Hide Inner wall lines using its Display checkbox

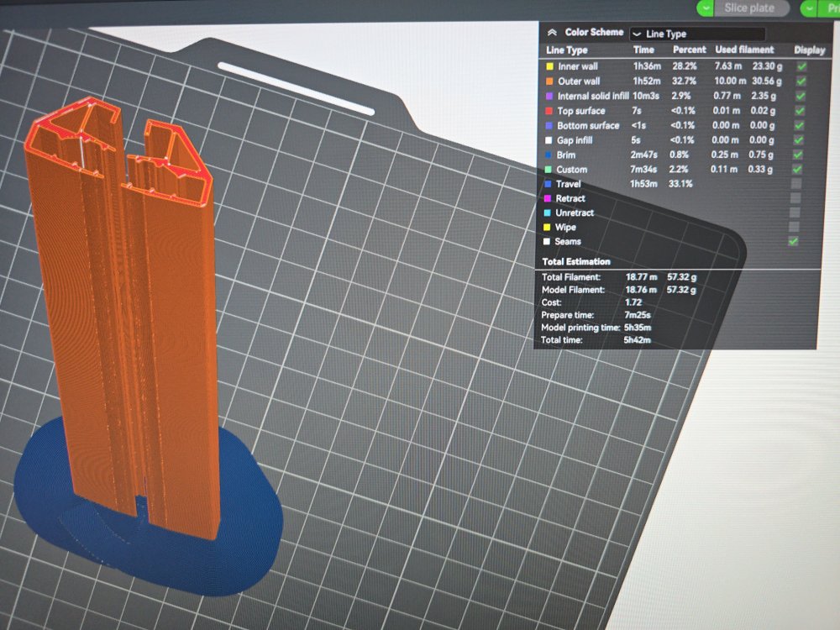(801, 66)
